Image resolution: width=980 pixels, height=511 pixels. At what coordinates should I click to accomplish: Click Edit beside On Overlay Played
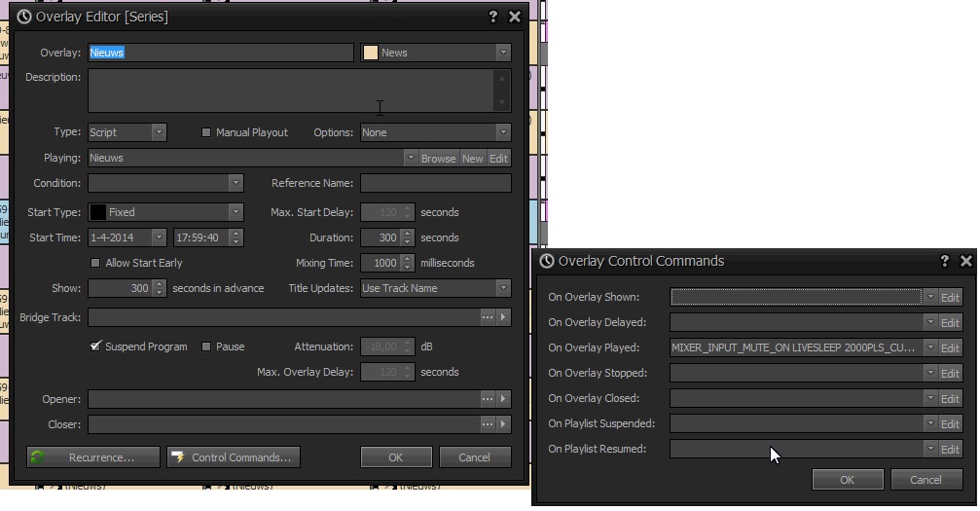(x=950, y=348)
